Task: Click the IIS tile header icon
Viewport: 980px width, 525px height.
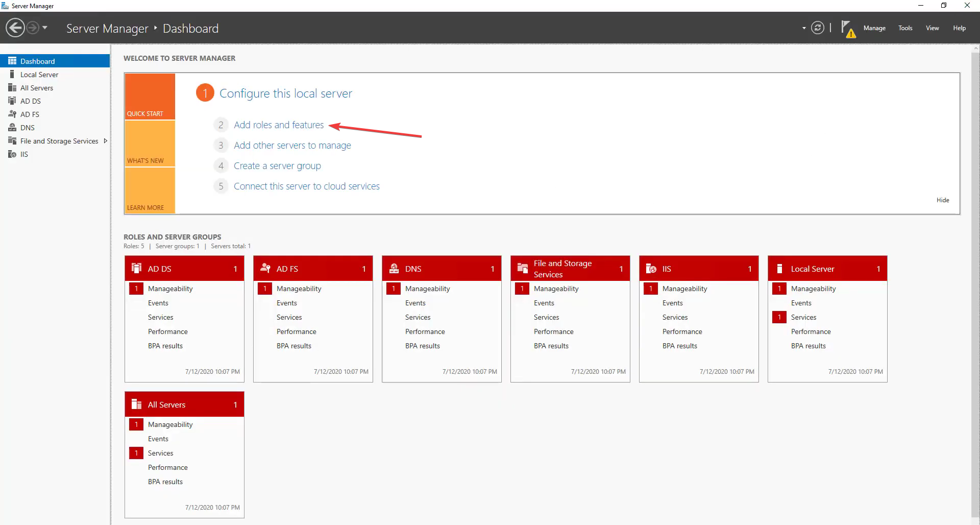Action: (651, 268)
